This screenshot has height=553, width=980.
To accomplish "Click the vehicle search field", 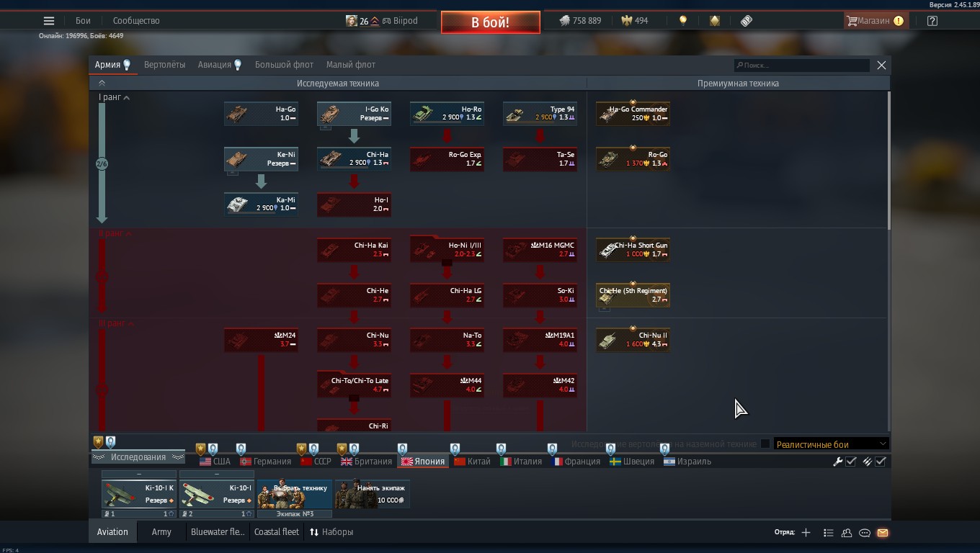I will click(x=801, y=66).
